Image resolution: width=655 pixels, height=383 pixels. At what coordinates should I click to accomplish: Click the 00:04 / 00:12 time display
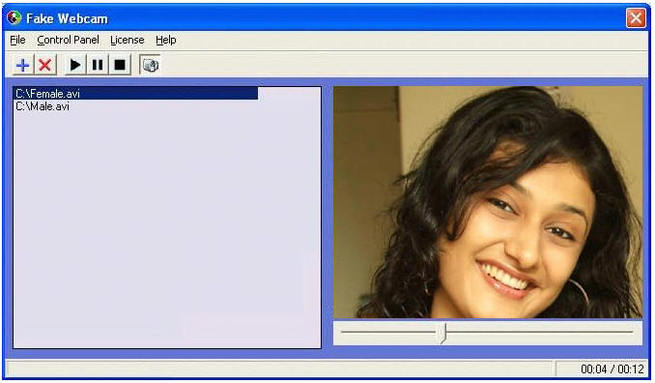(612, 369)
